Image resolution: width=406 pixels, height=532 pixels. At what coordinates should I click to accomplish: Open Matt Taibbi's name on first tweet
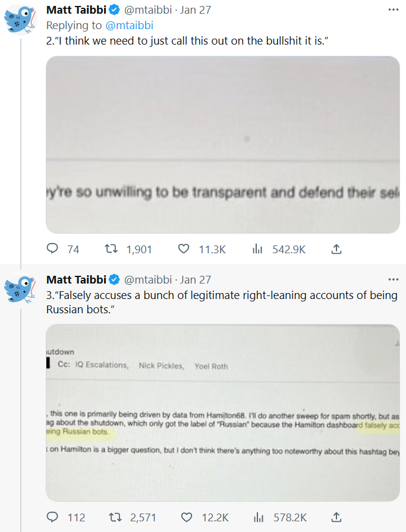point(75,11)
